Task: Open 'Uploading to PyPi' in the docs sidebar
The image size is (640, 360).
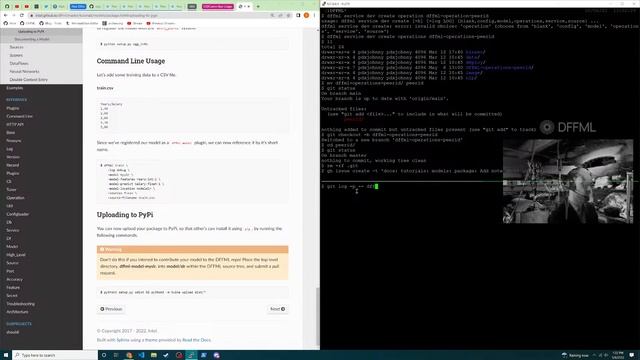Action: coord(31,31)
